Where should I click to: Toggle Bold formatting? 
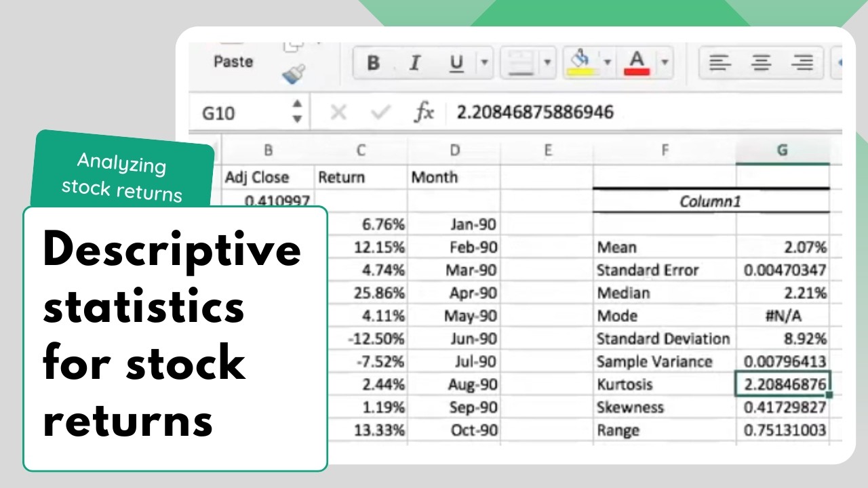click(373, 64)
